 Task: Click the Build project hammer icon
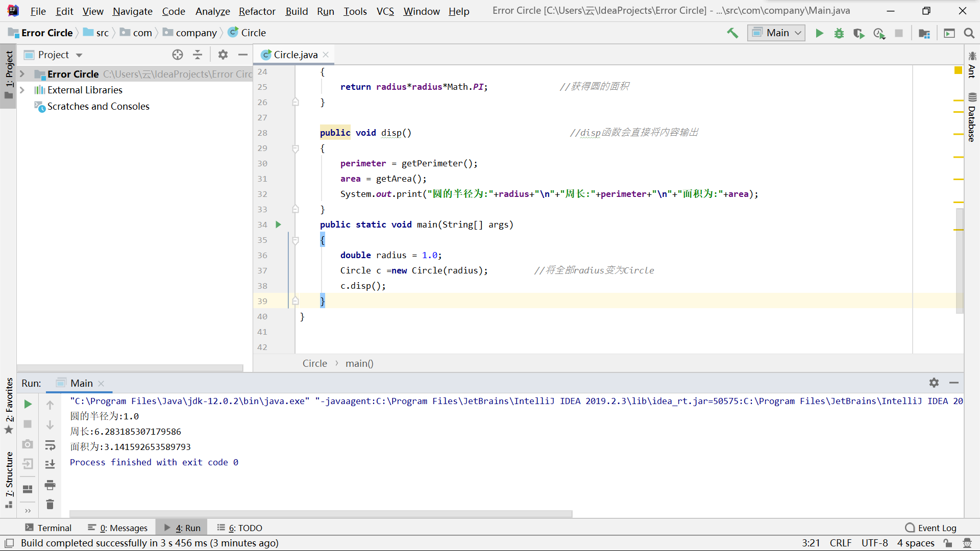pos(732,33)
